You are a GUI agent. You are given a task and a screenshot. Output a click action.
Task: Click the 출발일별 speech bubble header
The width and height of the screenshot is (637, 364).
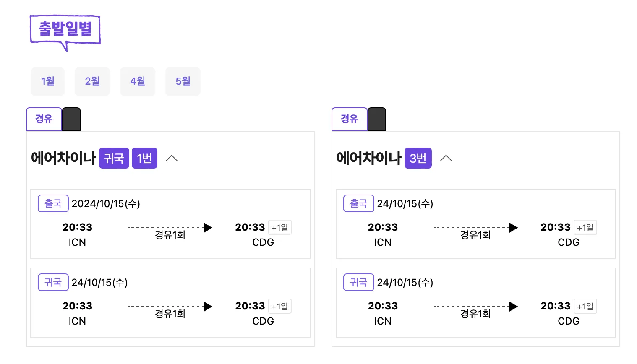(65, 29)
